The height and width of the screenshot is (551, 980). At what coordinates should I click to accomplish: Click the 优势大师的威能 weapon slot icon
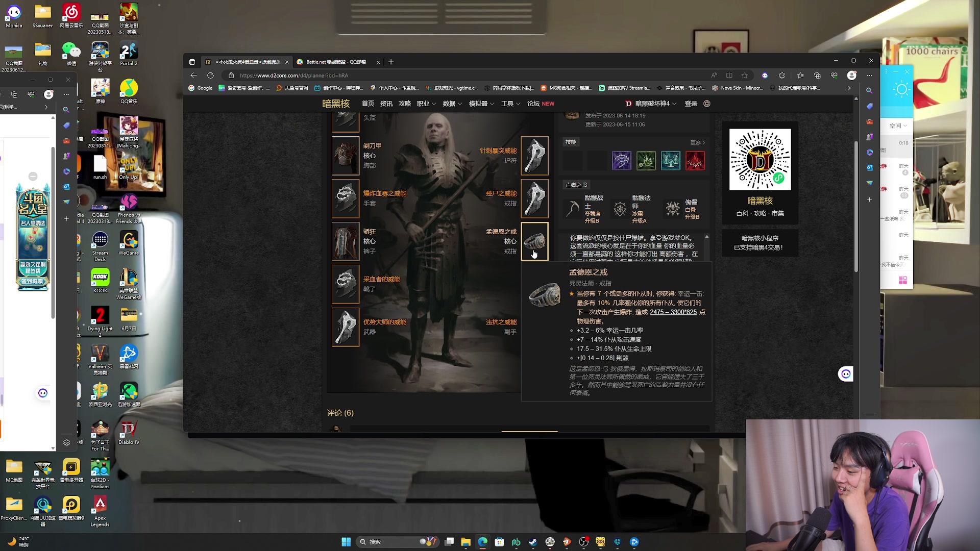click(x=346, y=327)
